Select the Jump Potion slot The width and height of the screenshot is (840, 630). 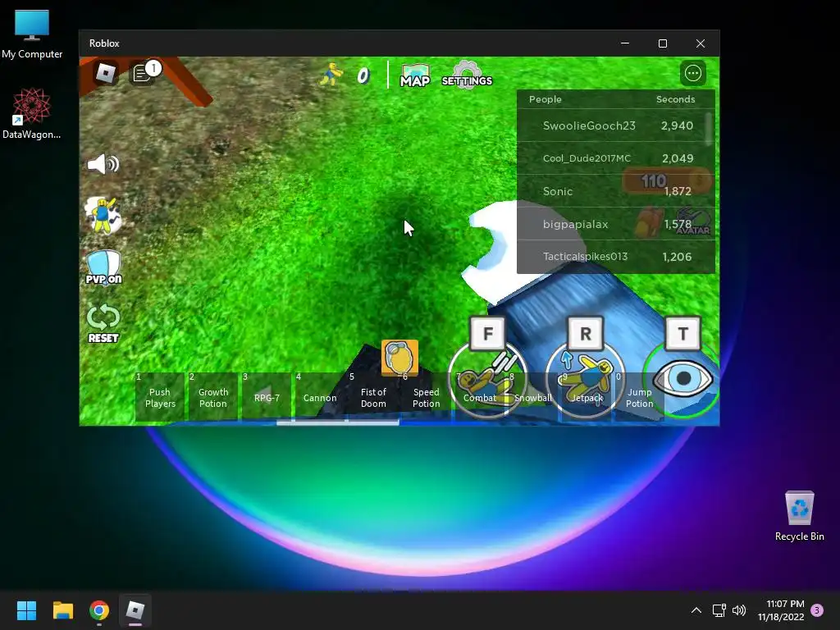point(640,397)
